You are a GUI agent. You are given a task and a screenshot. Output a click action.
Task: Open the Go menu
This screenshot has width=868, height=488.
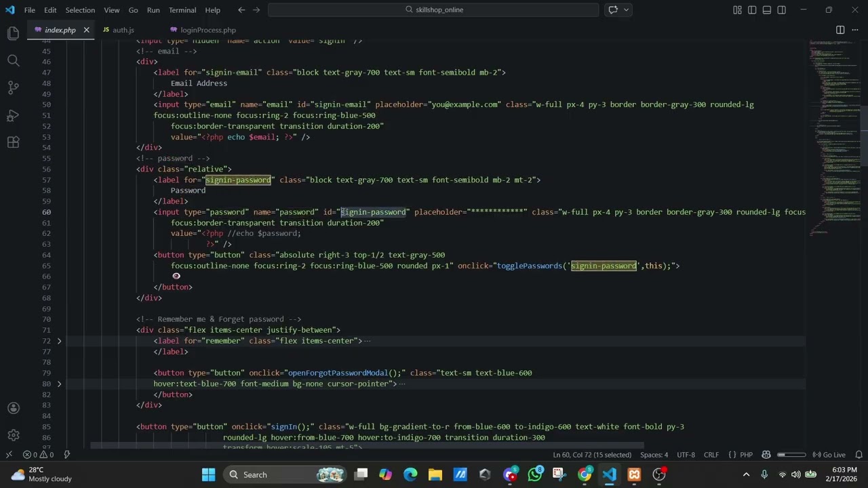tap(133, 10)
